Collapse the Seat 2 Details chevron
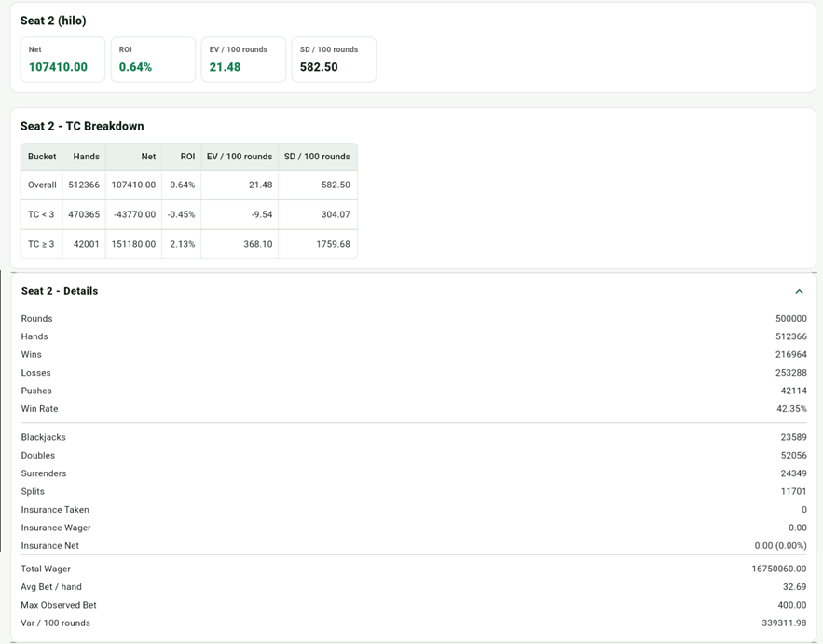The width and height of the screenshot is (823, 644). [x=799, y=292]
